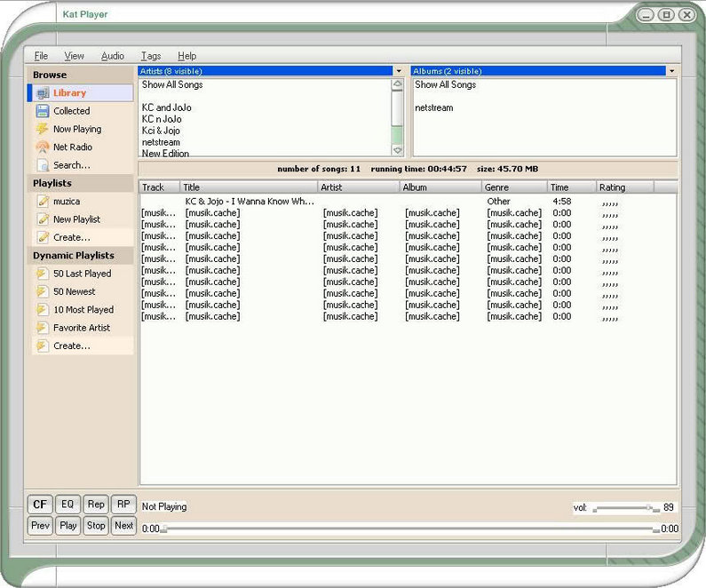Click the Library icon in Browse
This screenshot has height=588, width=706.
43,93
